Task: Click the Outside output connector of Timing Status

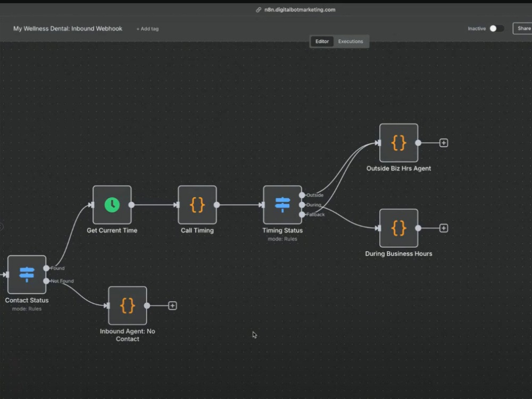Action: click(302, 195)
